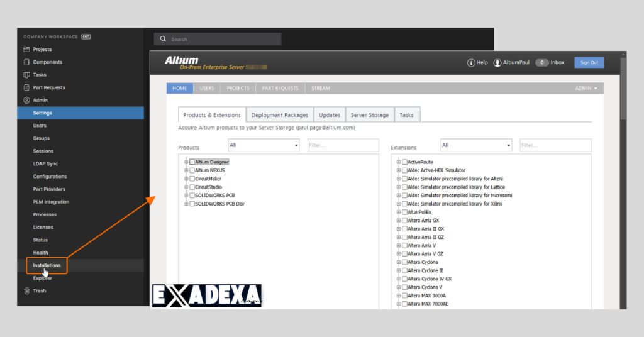Click the AltiumPaul user avatar icon
The height and width of the screenshot is (337, 644).
click(x=497, y=63)
